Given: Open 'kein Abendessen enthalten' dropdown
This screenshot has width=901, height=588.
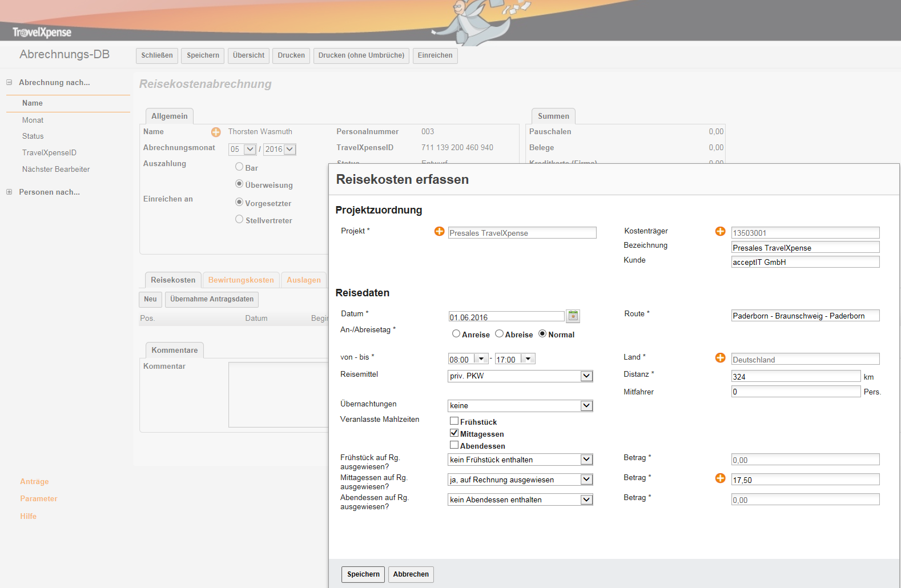Looking at the screenshot, I should coord(520,500).
